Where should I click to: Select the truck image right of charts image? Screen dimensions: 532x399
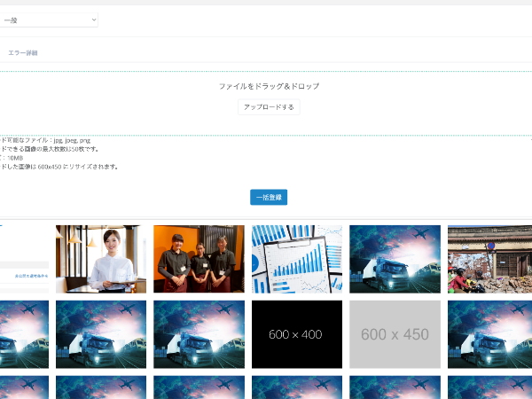pyautogui.click(x=395, y=258)
